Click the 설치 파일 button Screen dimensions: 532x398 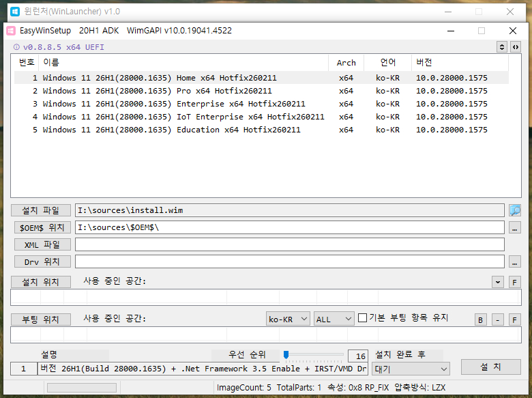tap(41, 210)
